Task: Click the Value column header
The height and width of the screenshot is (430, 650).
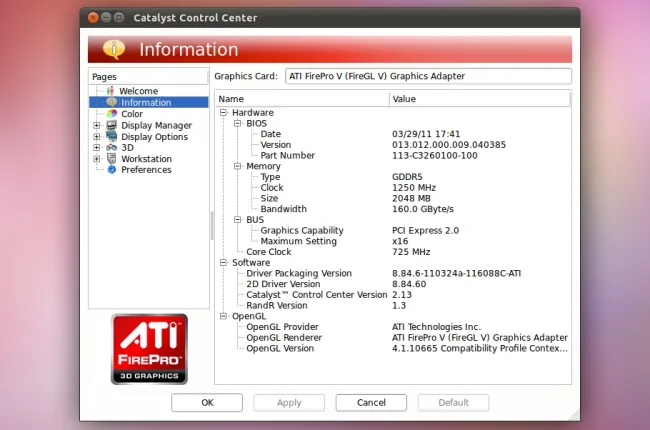Action: pyautogui.click(x=480, y=99)
